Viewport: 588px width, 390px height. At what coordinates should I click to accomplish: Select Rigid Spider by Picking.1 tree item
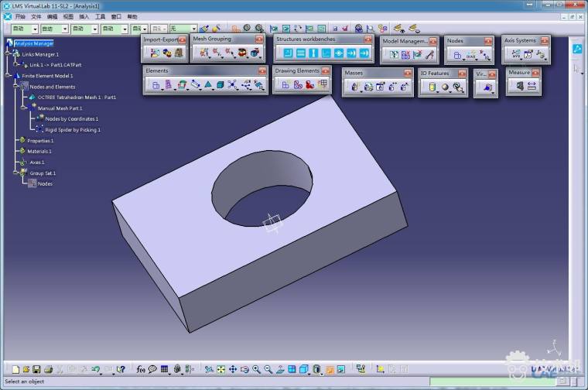coord(73,130)
